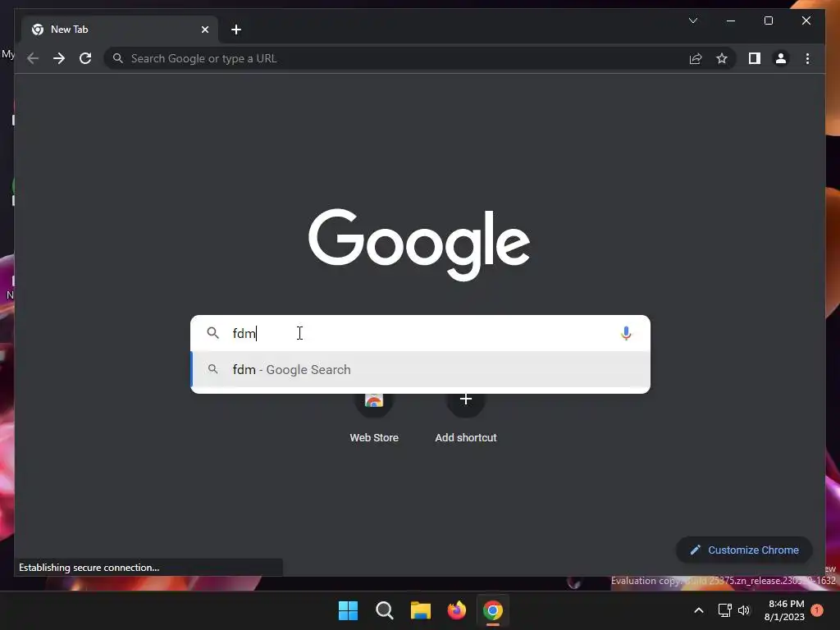The height and width of the screenshot is (630, 840).
Task: Reload the current page
Action: [85, 58]
